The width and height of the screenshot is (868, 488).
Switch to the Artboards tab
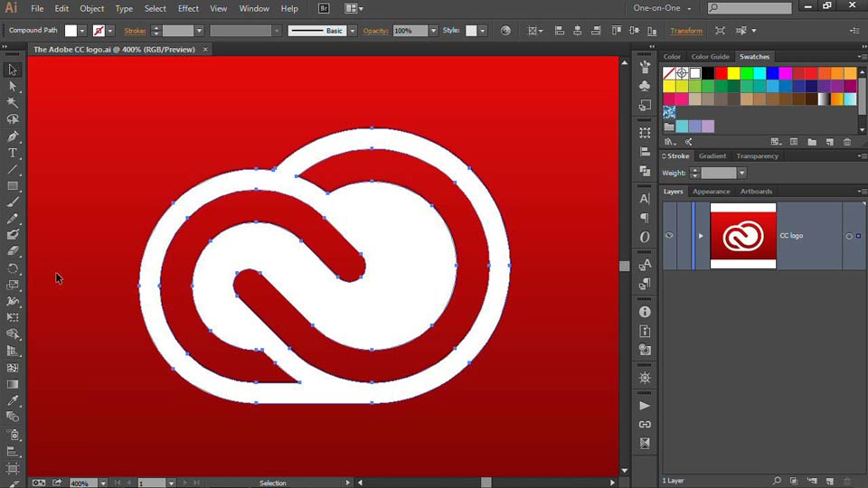click(x=756, y=192)
